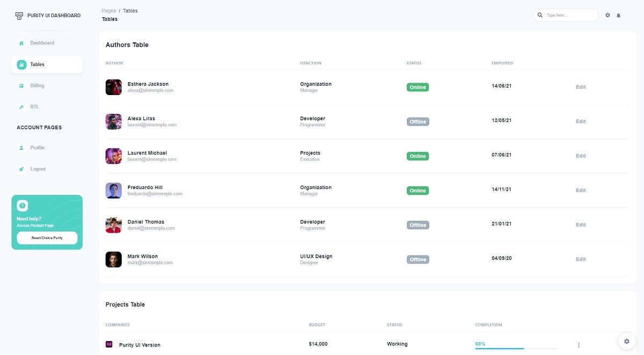Image resolution: width=644 pixels, height=355 pixels.
Task: Click the notification bell icon
Action: tap(618, 15)
